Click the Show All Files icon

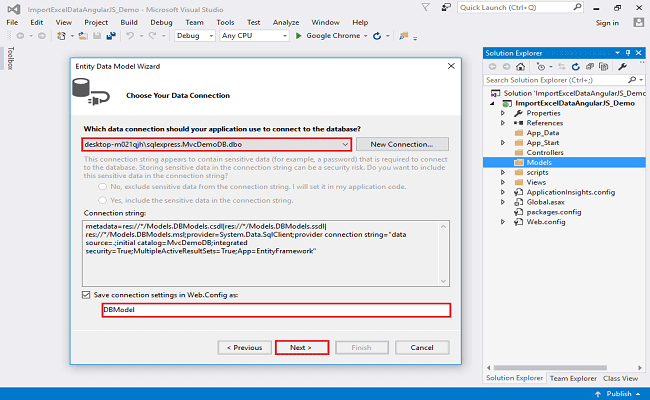coord(604,66)
